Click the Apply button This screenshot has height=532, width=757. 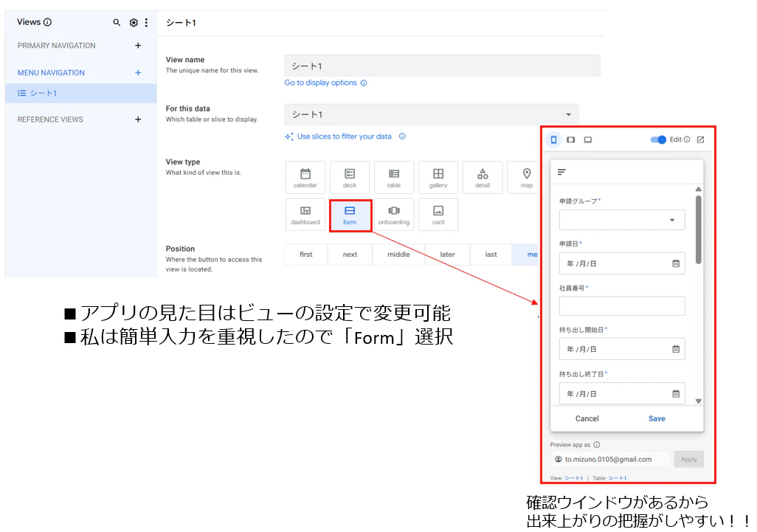[689, 459]
